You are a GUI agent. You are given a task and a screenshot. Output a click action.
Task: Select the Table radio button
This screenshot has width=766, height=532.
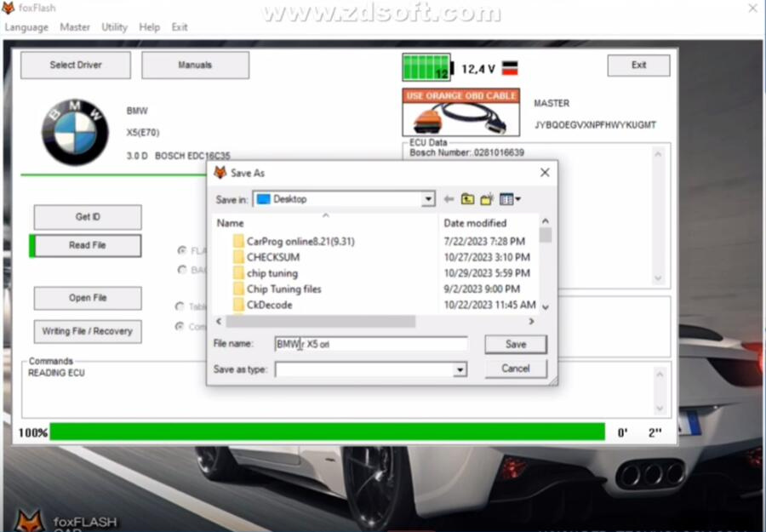click(x=180, y=306)
